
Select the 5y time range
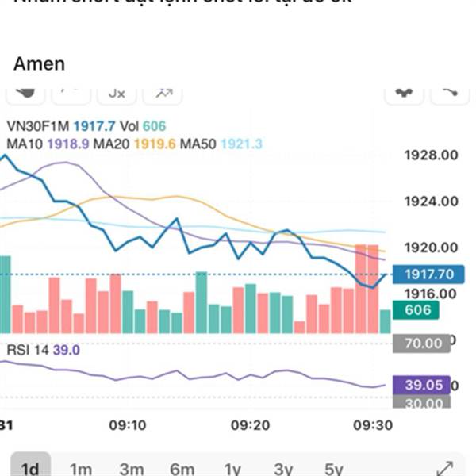(334, 469)
